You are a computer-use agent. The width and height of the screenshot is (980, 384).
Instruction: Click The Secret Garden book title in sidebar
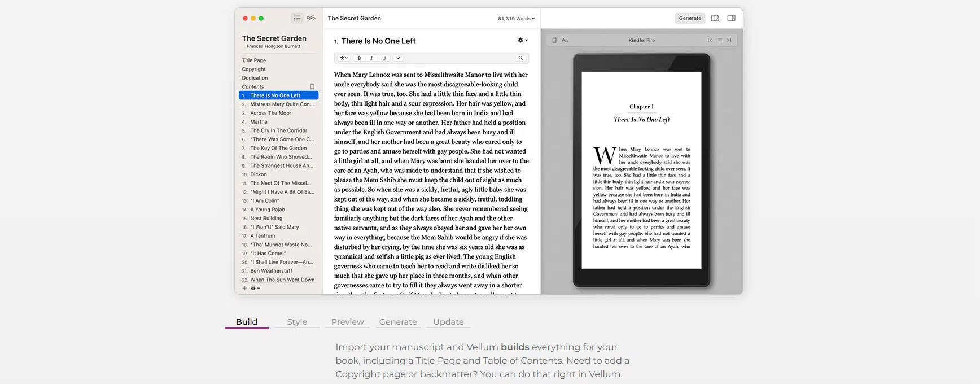(274, 38)
